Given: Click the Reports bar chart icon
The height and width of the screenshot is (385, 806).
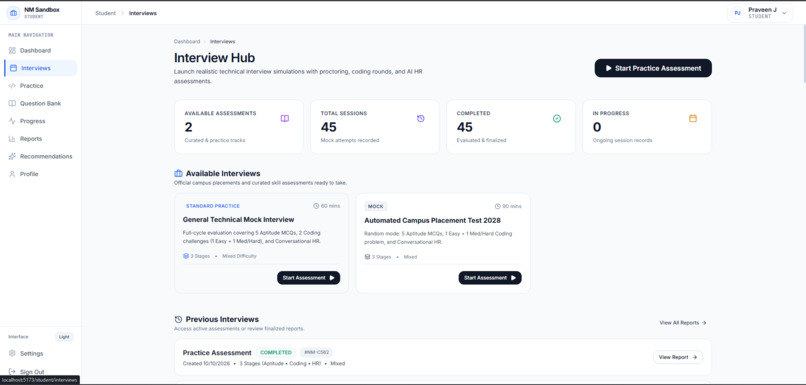Looking at the screenshot, I should 12,139.
